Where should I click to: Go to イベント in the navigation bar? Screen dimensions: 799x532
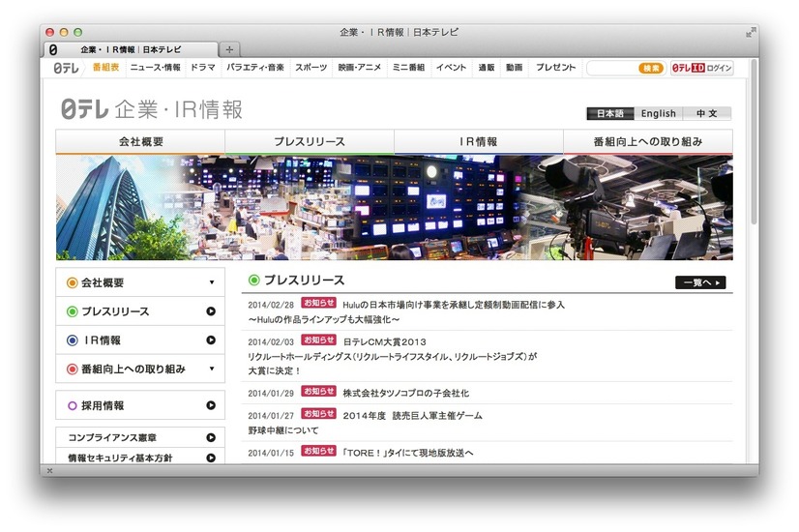[x=451, y=68]
